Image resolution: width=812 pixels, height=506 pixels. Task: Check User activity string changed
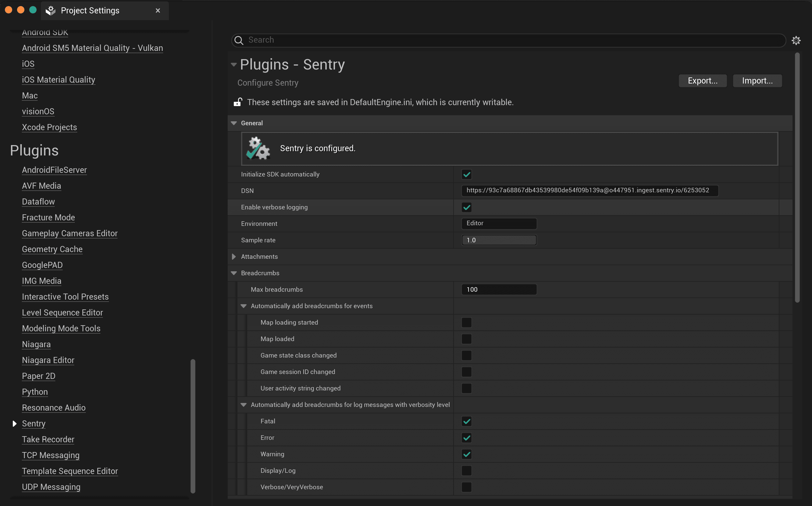click(x=466, y=388)
